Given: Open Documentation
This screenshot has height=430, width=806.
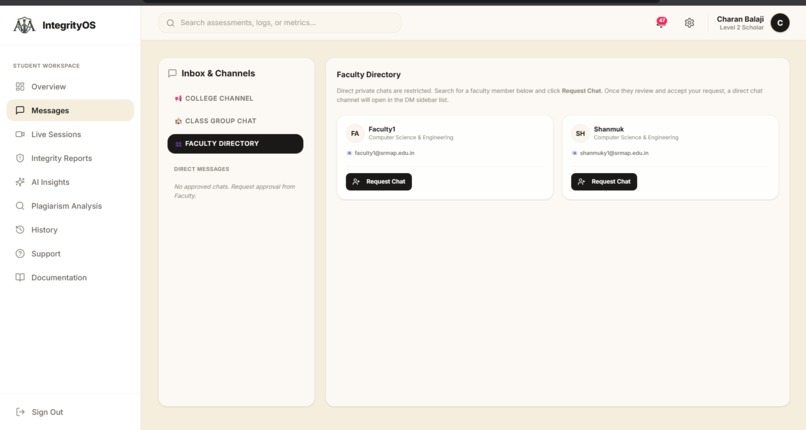Looking at the screenshot, I should click(x=70, y=277).
